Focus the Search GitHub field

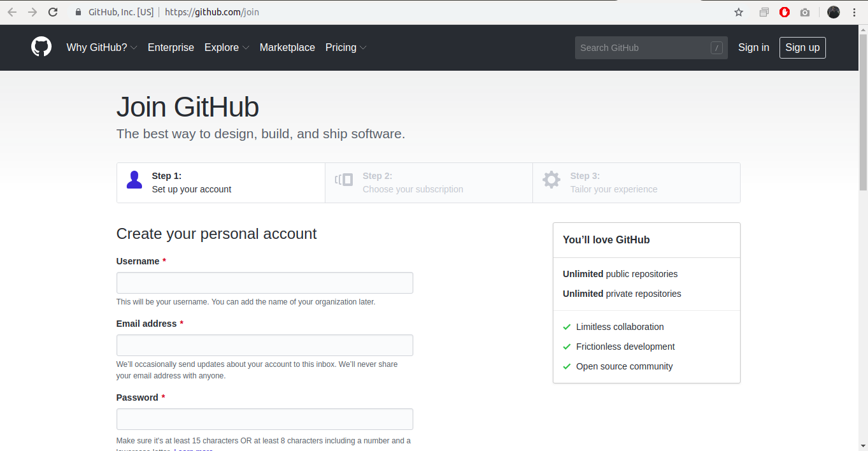tap(651, 48)
